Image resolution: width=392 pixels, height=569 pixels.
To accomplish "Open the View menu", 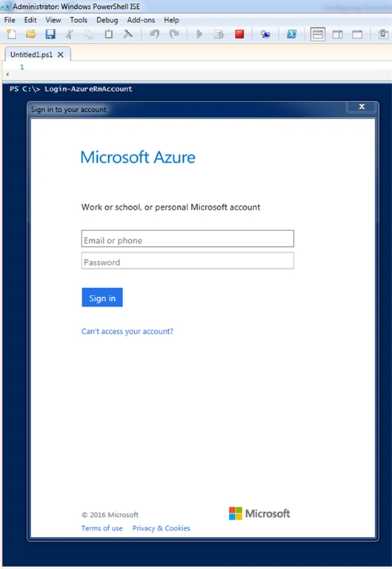I will [53, 20].
